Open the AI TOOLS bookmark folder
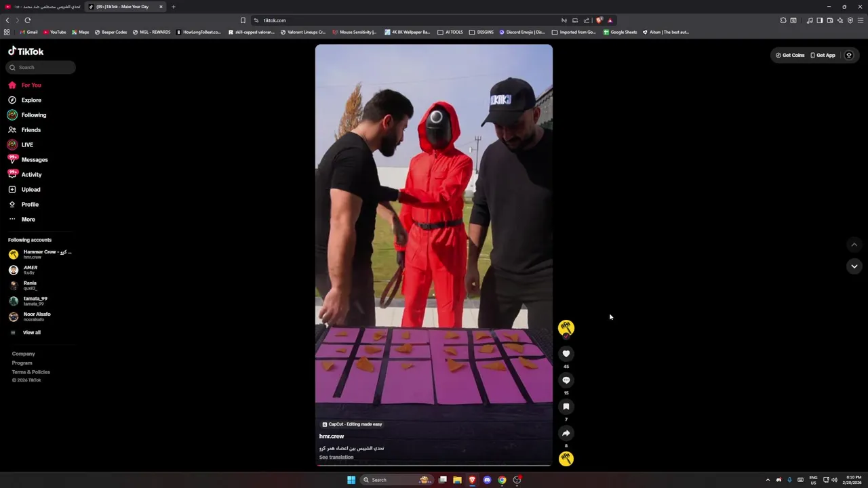Viewport: 868px width, 488px height. [450, 32]
